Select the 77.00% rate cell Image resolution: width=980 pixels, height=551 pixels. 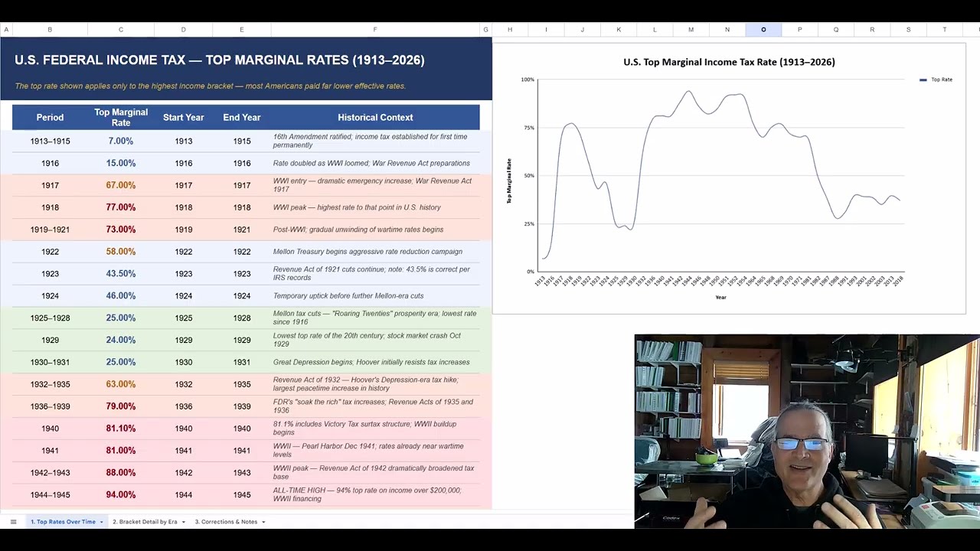tap(121, 207)
